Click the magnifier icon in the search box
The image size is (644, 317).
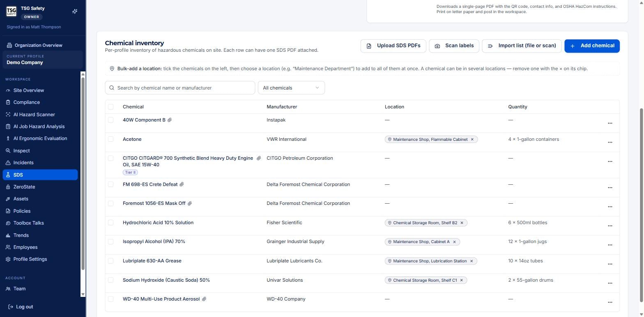point(112,88)
